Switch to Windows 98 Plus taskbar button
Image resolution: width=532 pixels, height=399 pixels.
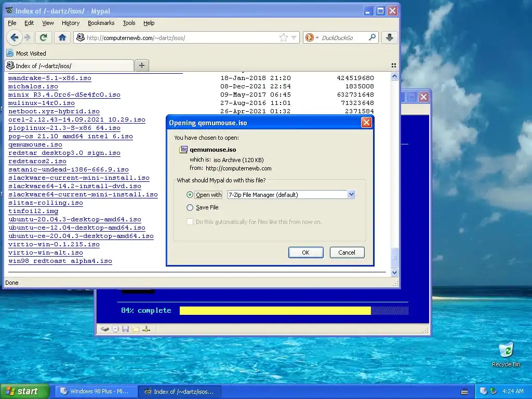(96, 392)
